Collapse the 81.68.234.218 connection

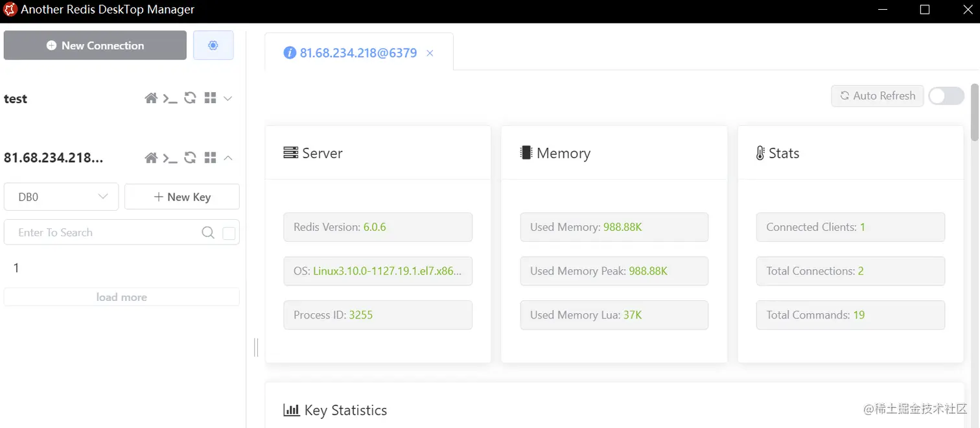[x=228, y=158]
